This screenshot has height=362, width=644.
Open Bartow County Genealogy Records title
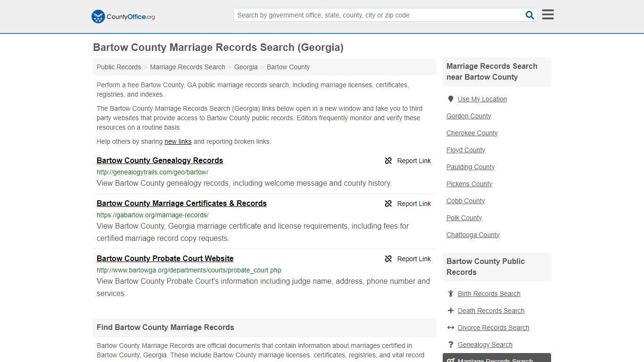160,160
